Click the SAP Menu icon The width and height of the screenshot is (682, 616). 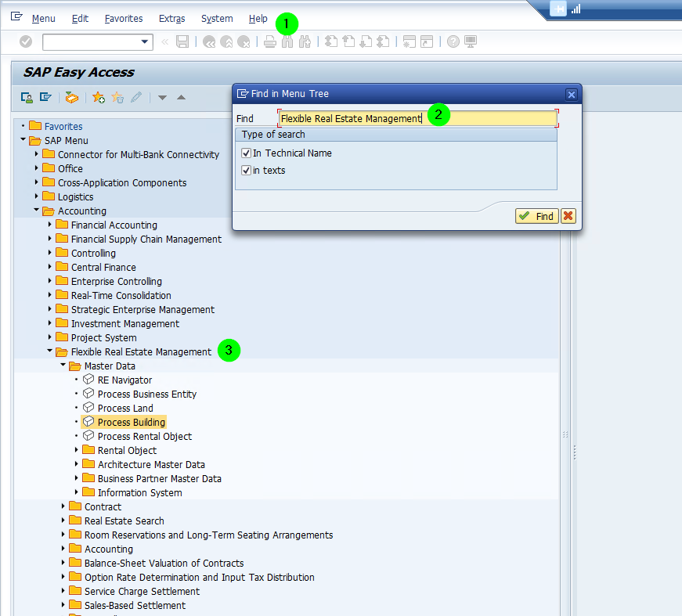[45, 97]
